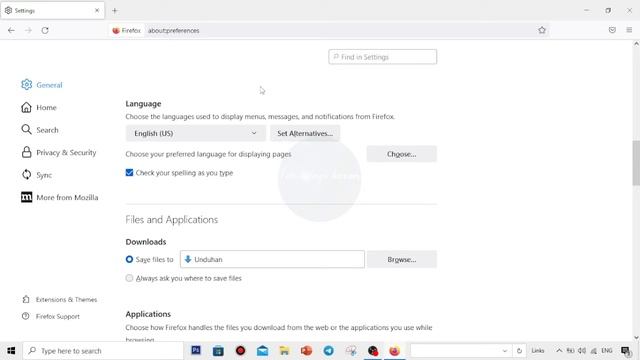Open the General settings category
640x360 pixels.
(42, 85)
